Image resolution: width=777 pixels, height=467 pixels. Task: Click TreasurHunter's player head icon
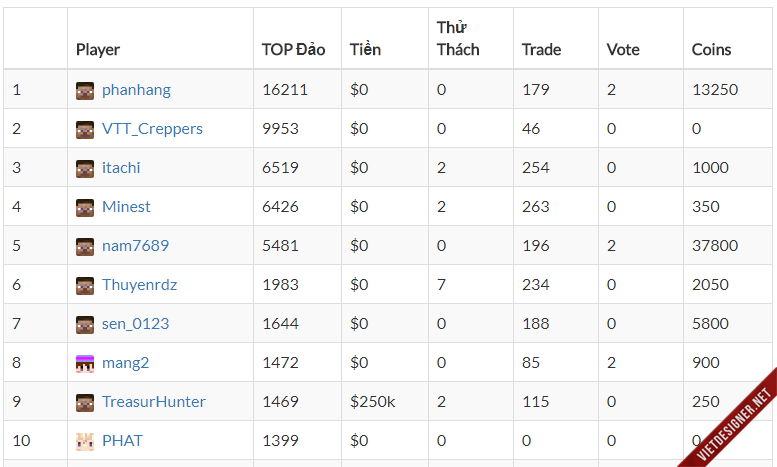click(x=85, y=402)
